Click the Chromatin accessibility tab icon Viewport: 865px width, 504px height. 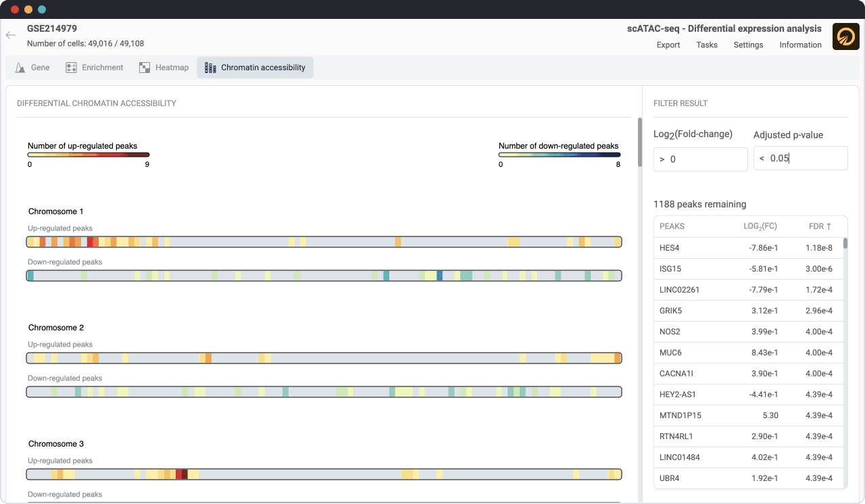pos(210,68)
